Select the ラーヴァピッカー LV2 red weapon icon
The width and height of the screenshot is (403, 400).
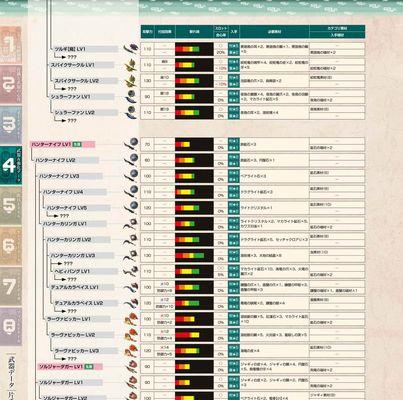click(131, 335)
